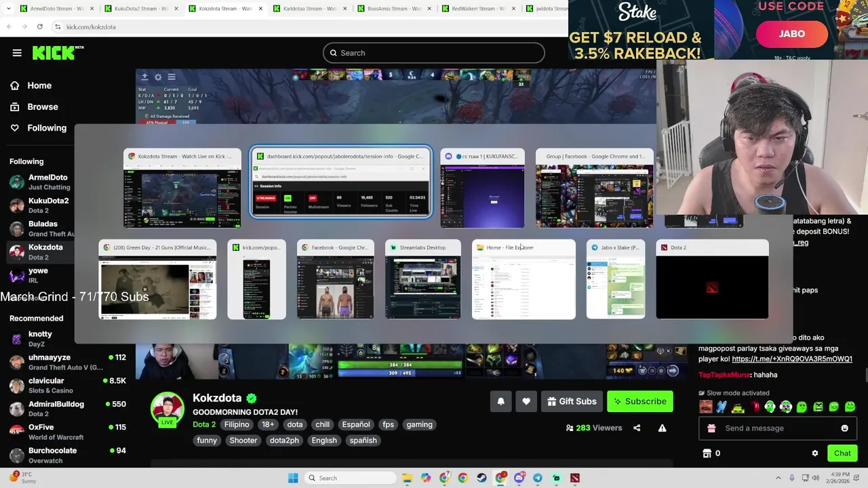Click the green Subscribe button
Image resolution: width=868 pixels, height=488 pixels.
click(640, 401)
